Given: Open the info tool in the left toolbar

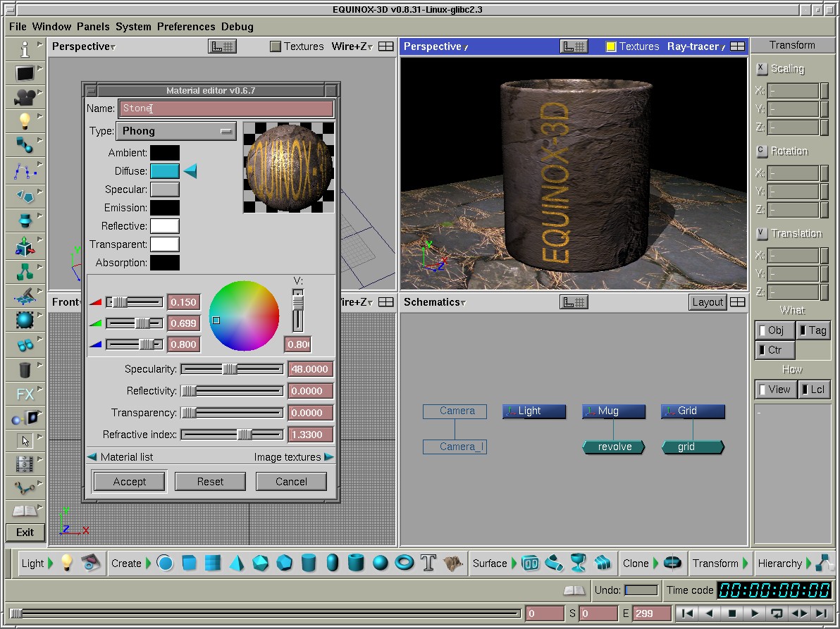Looking at the screenshot, I should pyautogui.click(x=25, y=50).
